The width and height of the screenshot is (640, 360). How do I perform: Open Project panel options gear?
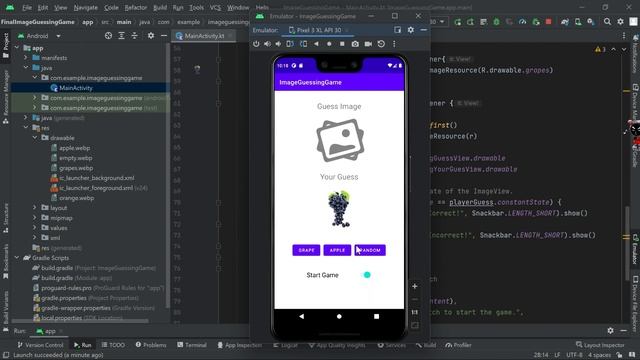coord(151,36)
